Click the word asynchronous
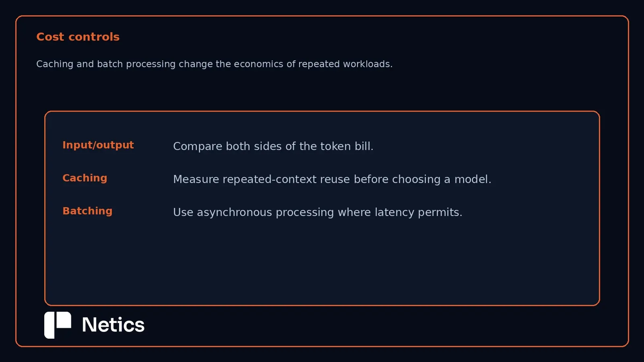The width and height of the screenshot is (644, 362). tap(234, 212)
